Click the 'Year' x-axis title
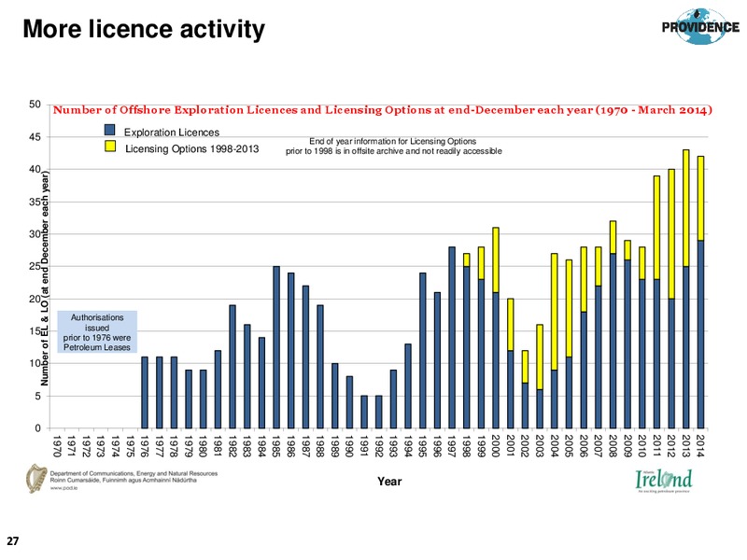 pos(389,482)
